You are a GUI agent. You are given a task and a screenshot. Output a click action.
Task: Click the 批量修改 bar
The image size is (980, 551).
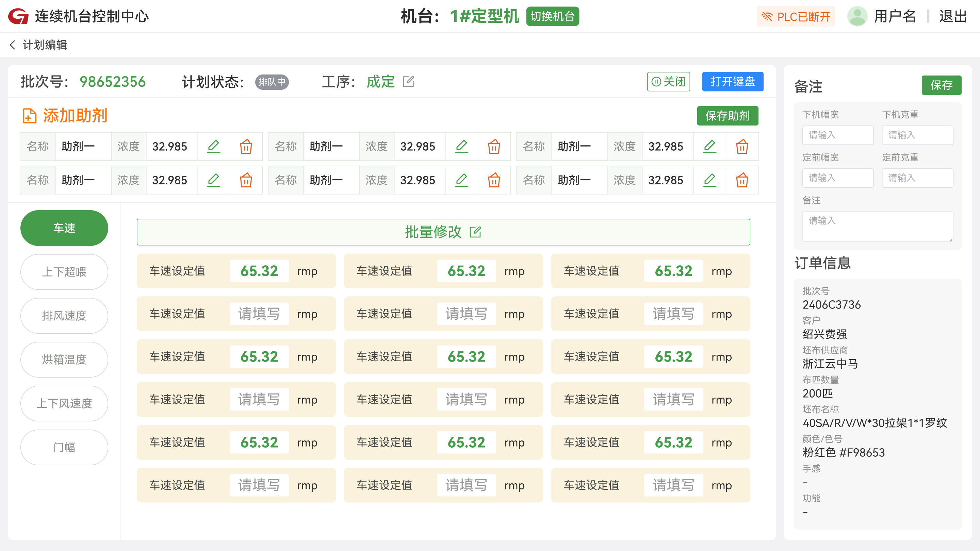coord(443,232)
